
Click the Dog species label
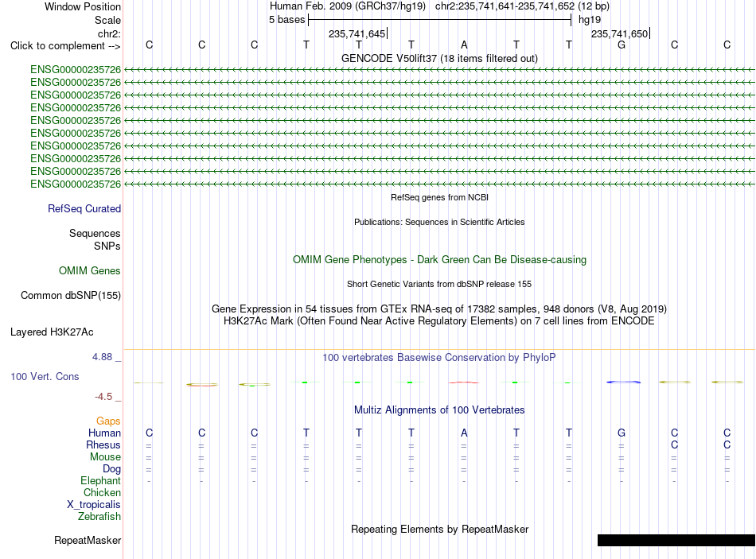[112, 469]
